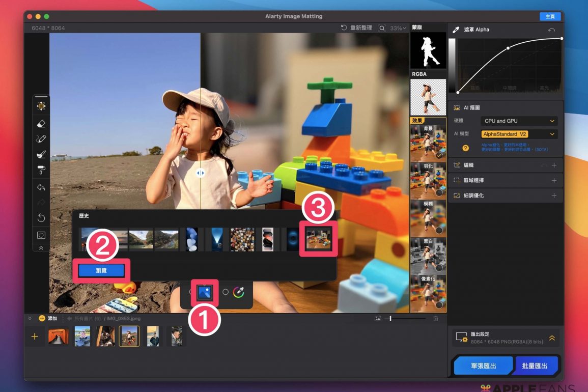This screenshot has height=392, width=588.
Task: Open the AlphaStandard V2 model dropdown
Action: coord(519,134)
